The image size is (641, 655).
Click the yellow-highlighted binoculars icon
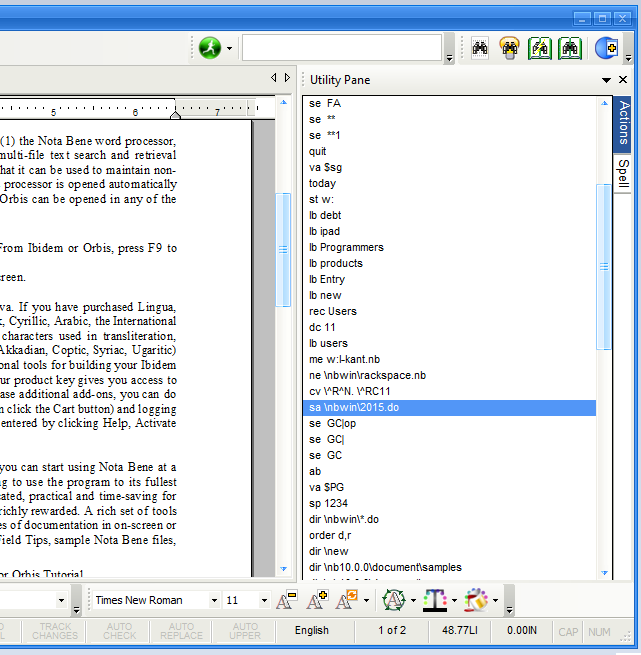(510, 48)
